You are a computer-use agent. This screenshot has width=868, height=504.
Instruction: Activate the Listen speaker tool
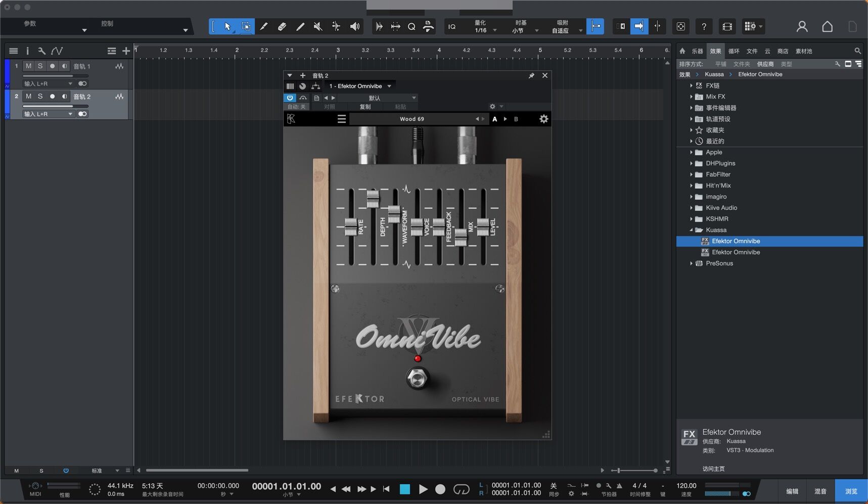(355, 26)
